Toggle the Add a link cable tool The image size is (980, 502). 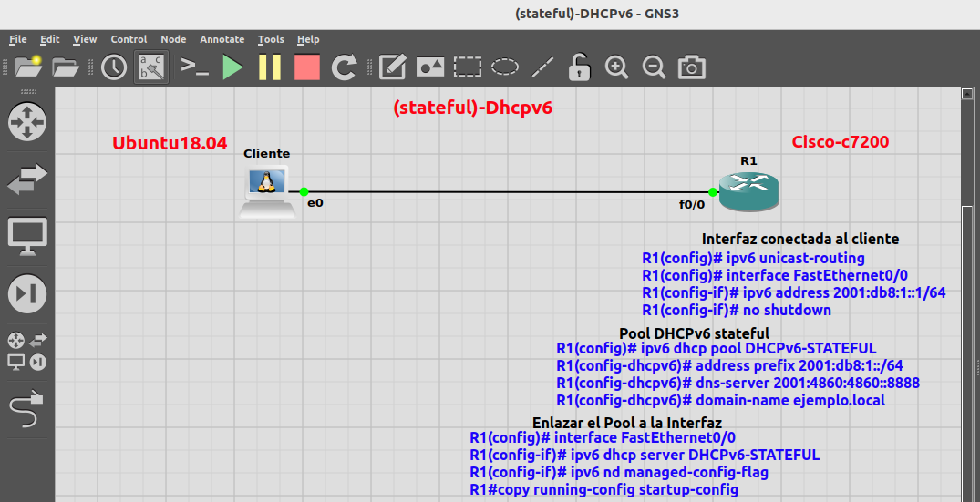point(28,411)
